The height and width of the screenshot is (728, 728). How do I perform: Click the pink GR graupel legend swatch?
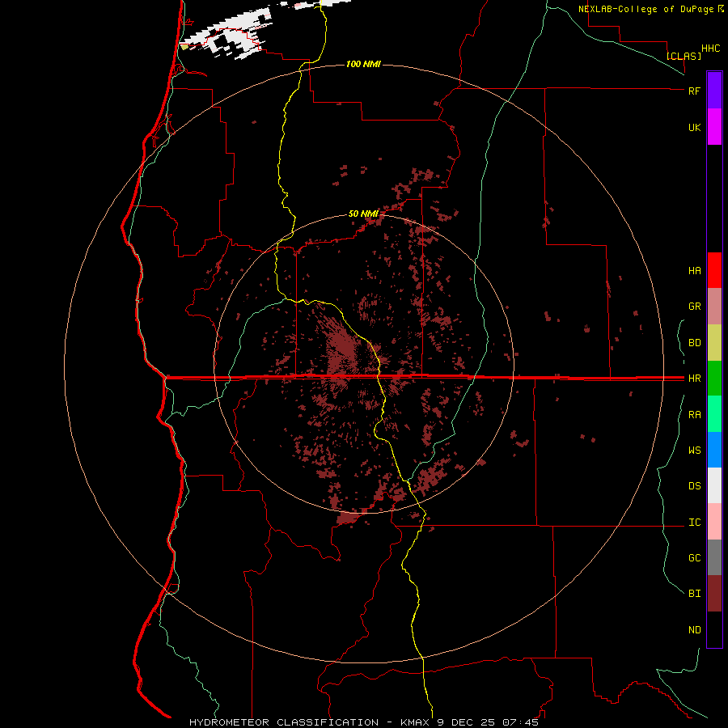[x=714, y=307]
